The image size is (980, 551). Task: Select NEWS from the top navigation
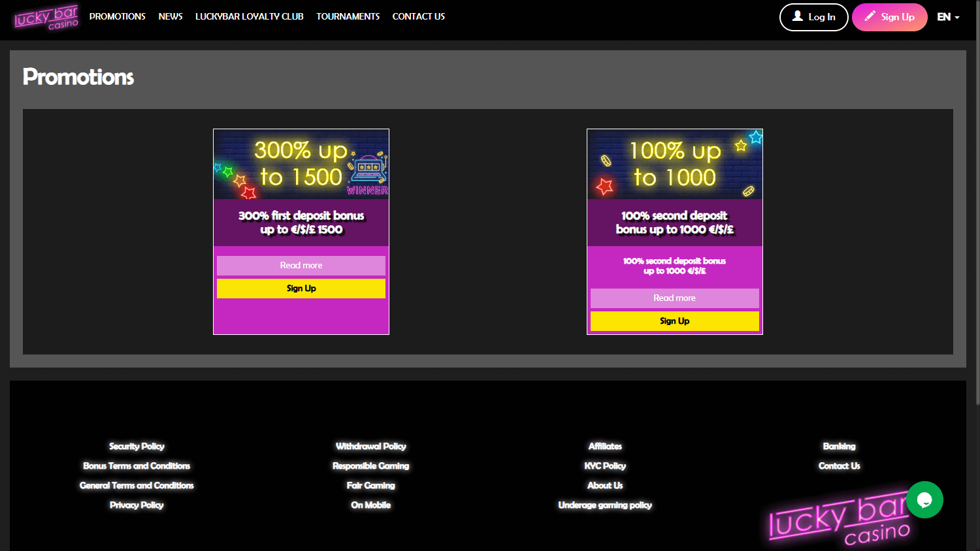(x=170, y=16)
